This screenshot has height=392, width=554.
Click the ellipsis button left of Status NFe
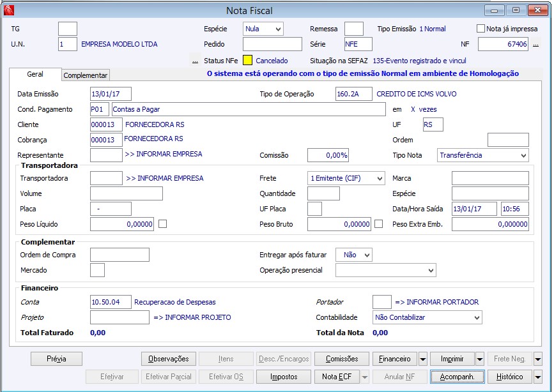(195, 61)
